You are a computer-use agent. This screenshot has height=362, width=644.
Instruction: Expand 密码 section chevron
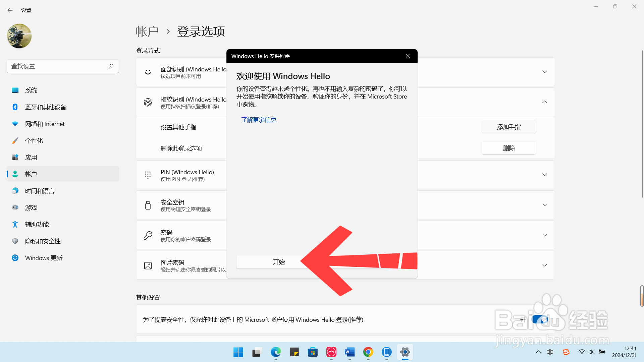pyautogui.click(x=545, y=235)
